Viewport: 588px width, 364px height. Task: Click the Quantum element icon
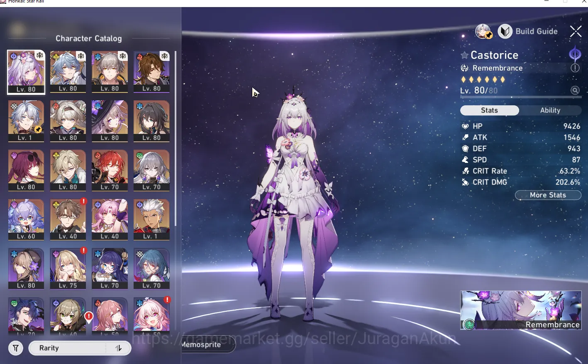pyautogui.click(x=575, y=54)
